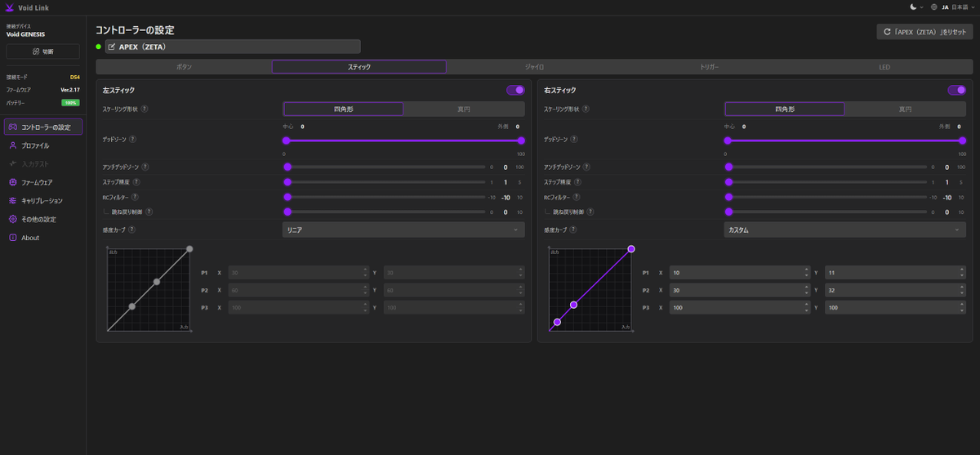This screenshot has height=455, width=980.
Task: Click the help icon for right stick アンチデッドゾーン
Action: [x=586, y=167]
